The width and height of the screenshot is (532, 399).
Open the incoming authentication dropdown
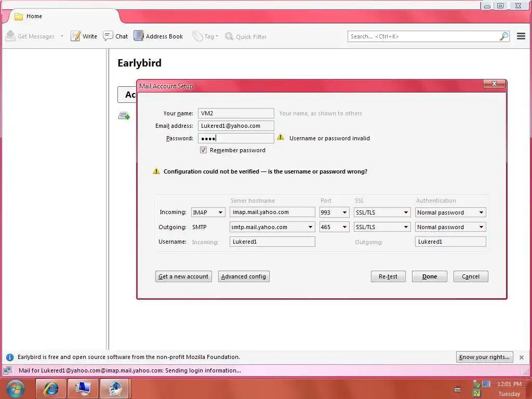[x=450, y=212]
